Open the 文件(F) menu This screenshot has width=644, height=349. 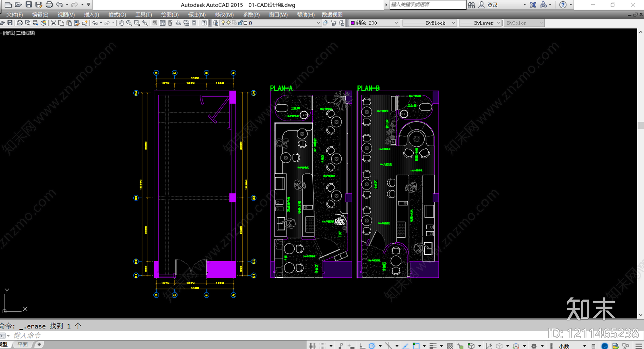pyautogui.click(x=14, y=15)
